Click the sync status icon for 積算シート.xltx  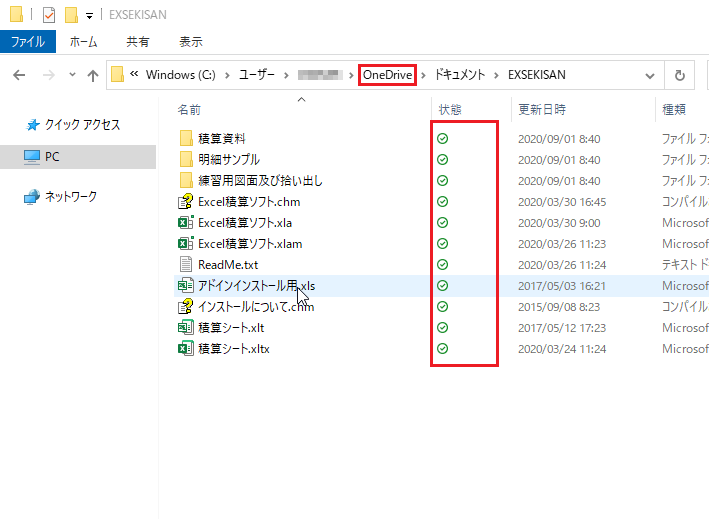coord(443,349)
